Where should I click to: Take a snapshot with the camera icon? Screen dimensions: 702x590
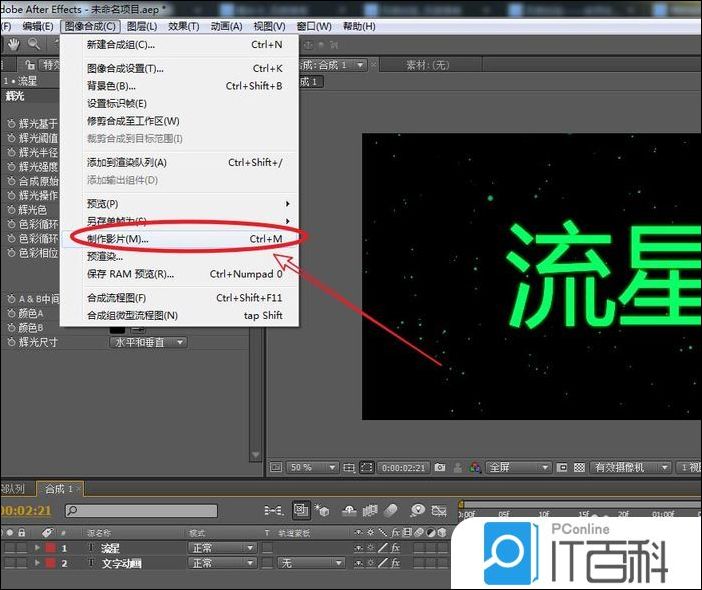pos(440,467)
